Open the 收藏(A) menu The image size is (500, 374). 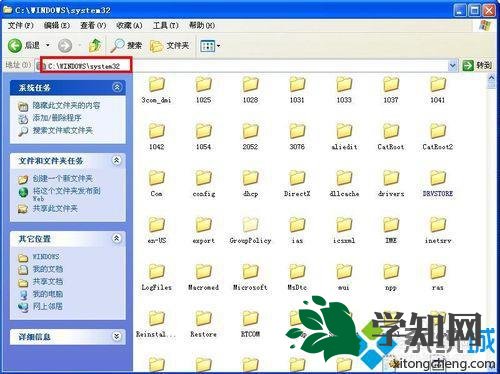click(129, 25)
